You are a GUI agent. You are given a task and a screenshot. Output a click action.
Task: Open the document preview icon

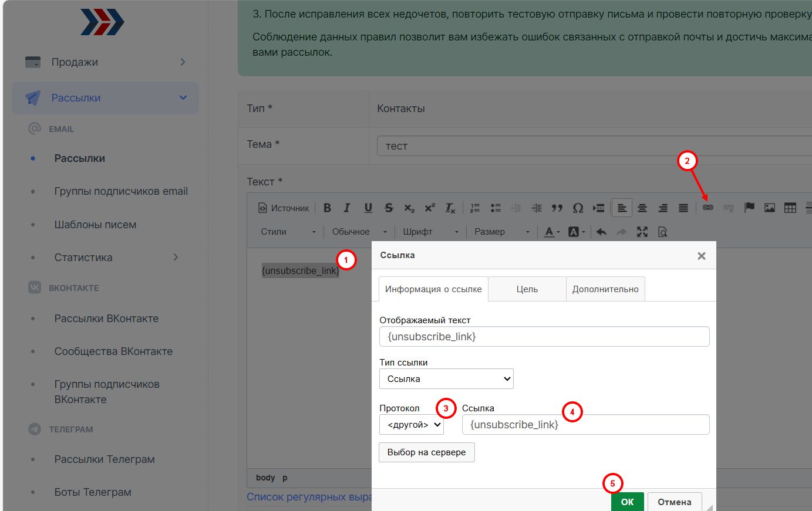point(663,232)
